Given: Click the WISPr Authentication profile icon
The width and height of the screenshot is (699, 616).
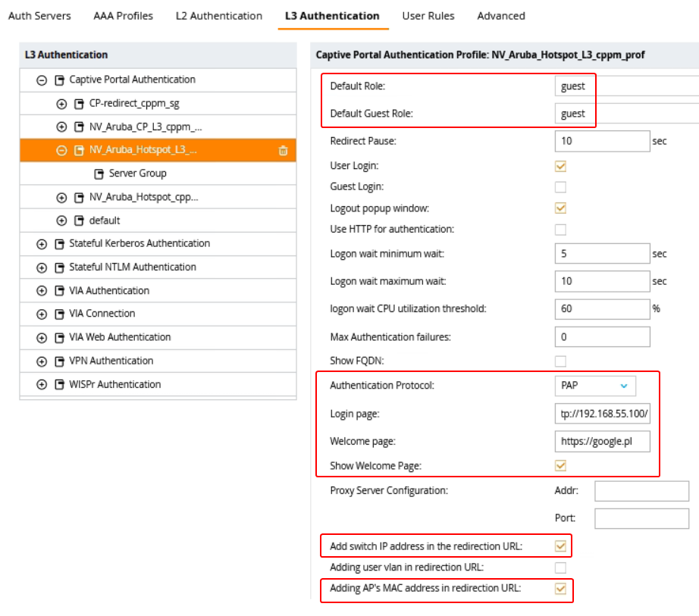Looking at the screenshot, I should [59, 385].
